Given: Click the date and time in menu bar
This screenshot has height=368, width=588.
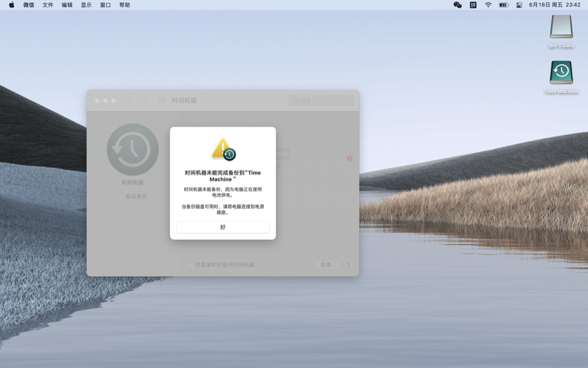Looking at the screenshot, I should 554,5.
